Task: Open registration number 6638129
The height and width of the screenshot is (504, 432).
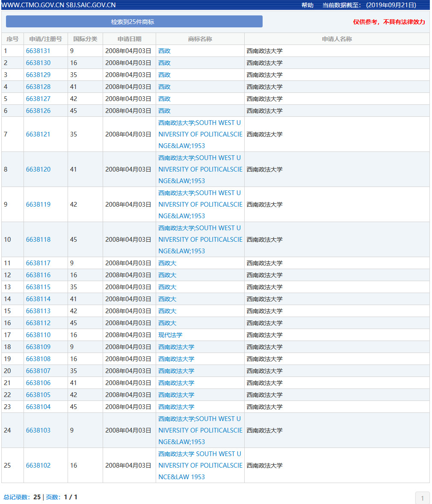Action: point(38,74)
